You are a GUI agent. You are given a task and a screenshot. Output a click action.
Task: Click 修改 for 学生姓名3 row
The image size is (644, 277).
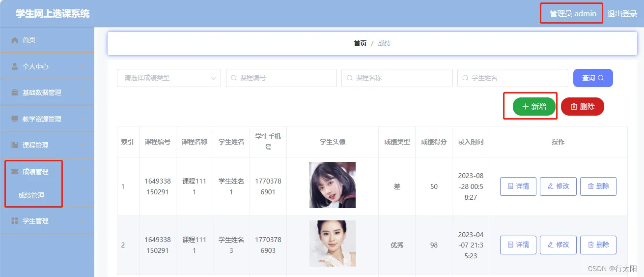click(x=558, y=245)
